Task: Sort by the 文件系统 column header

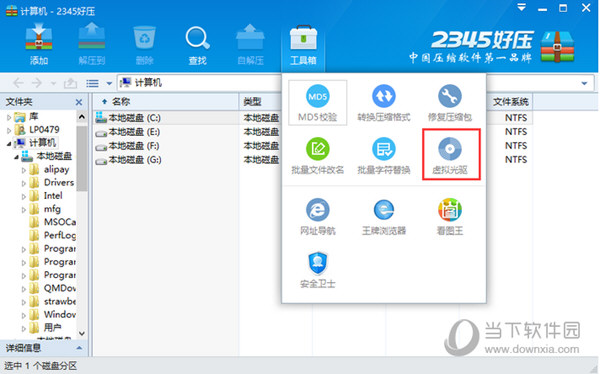Action: click(x=510, y=102)
